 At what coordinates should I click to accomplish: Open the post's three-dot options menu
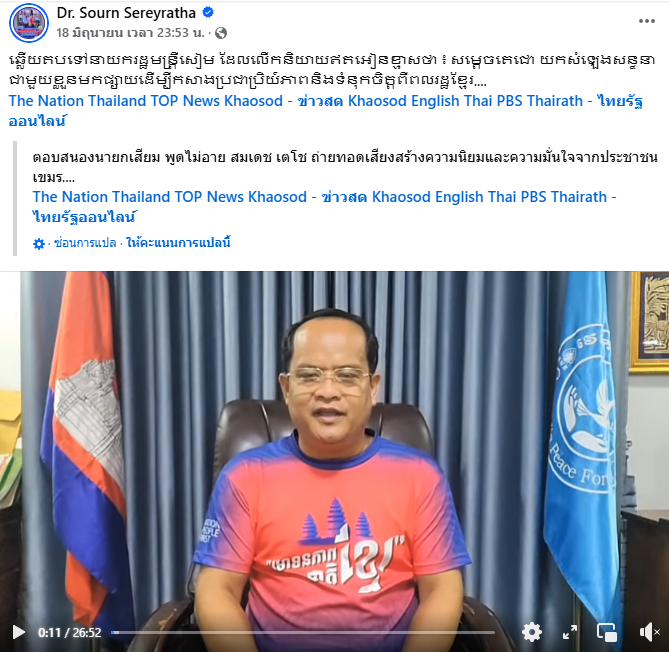pos(646,21)
